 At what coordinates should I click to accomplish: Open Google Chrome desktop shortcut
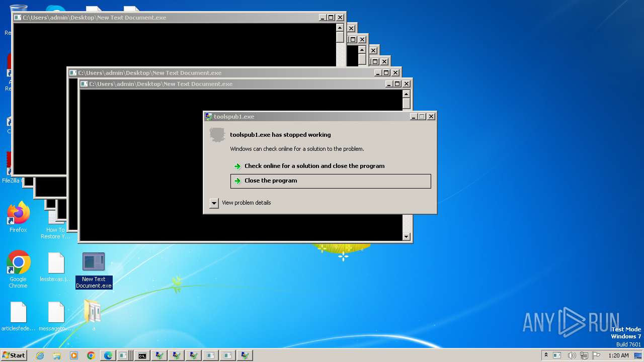click(18, 270)
